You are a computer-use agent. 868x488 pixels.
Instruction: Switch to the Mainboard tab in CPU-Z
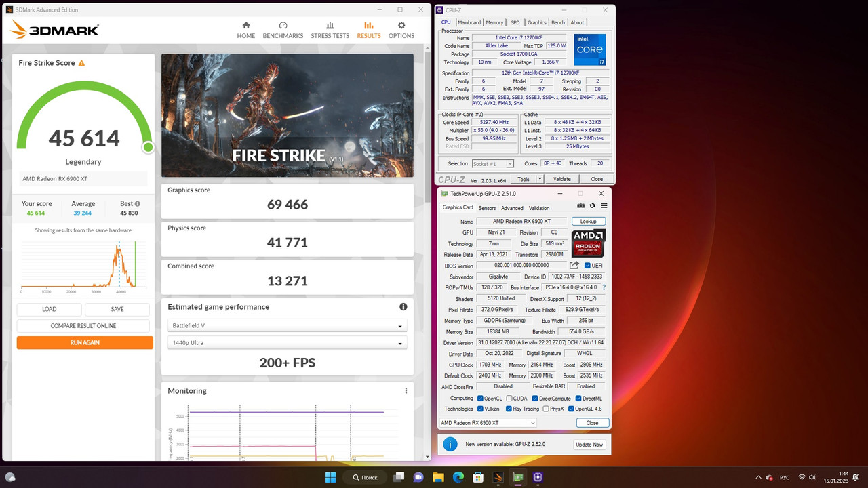click(469, 22)
